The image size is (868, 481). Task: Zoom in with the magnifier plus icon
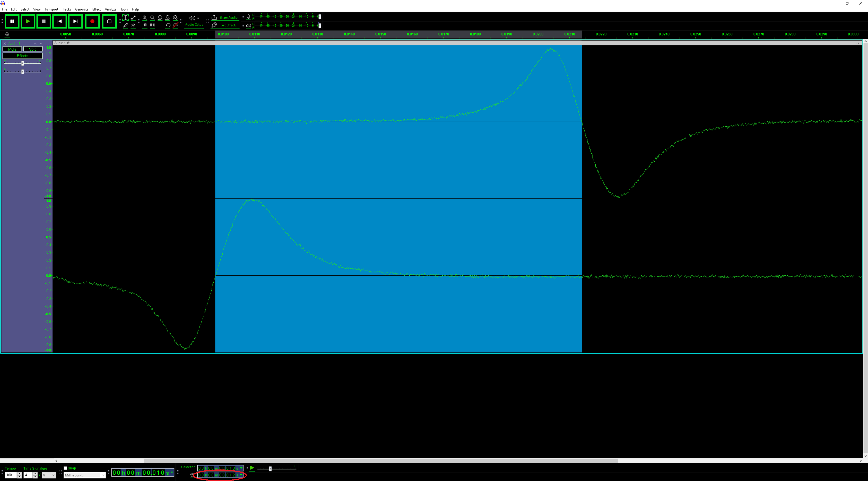pyautogui.click(x=145, y=18)
